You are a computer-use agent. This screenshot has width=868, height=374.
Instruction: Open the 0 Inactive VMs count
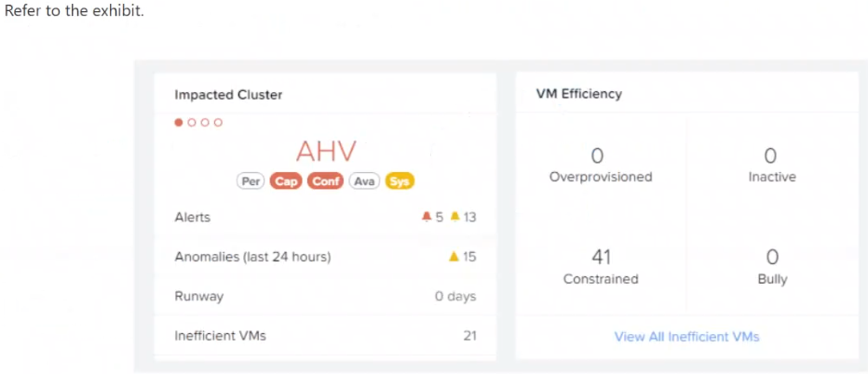pos(770,155)
